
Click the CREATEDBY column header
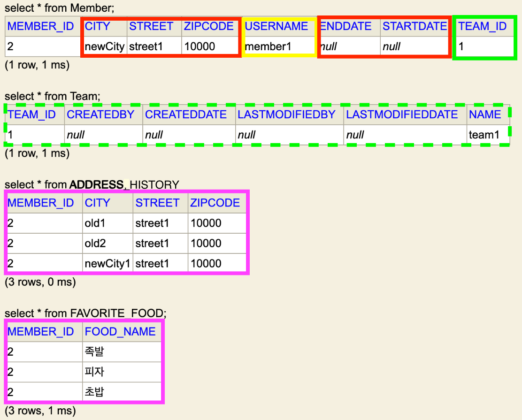(100, 115)
